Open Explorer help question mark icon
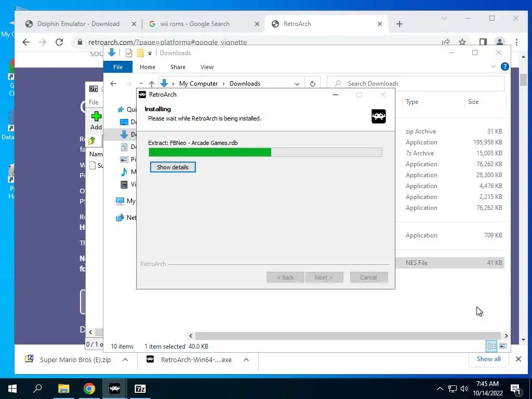This screenshot has width=532, height=399. click(x=505, y=67)
